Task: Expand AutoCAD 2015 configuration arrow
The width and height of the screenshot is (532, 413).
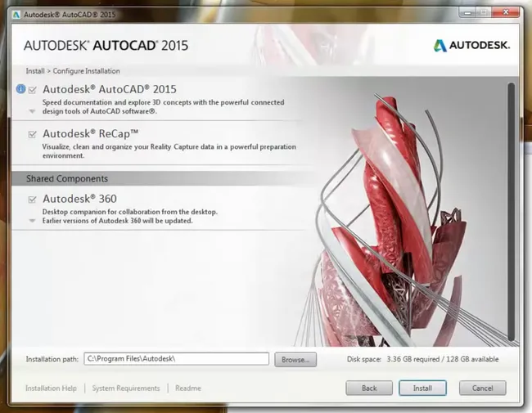Action: point(32,111)
